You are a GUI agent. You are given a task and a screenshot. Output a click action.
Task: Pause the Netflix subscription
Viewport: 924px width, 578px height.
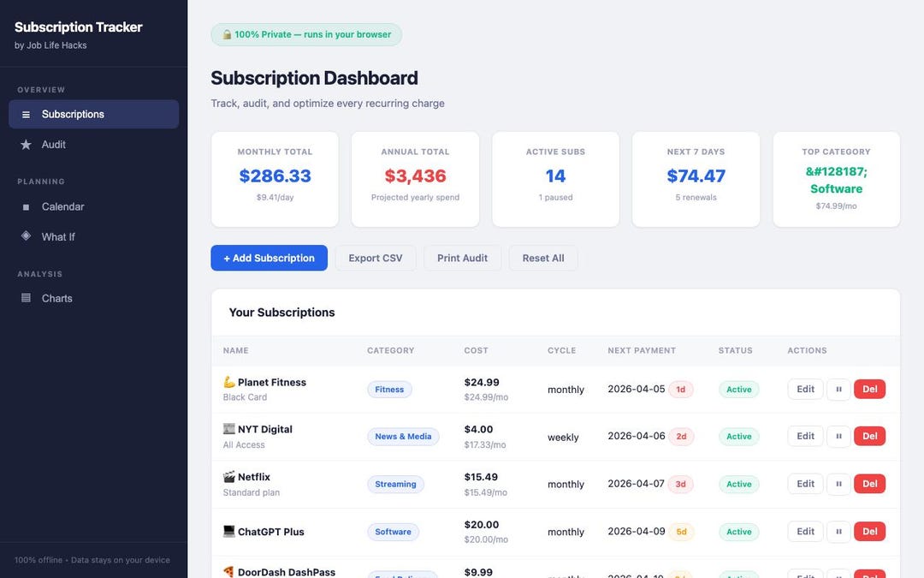(838, 484)
